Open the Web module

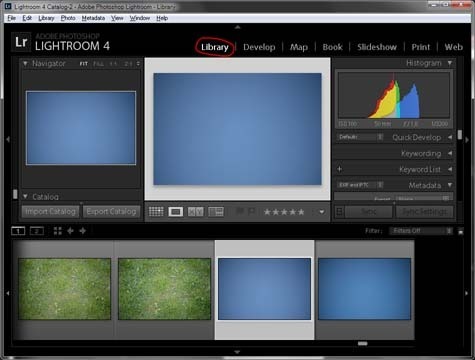454,47
